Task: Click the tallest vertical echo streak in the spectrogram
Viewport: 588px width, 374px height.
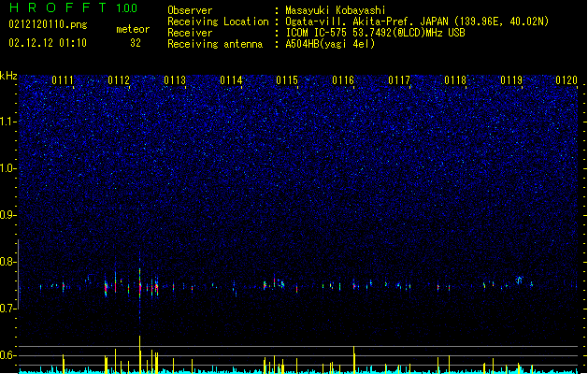Action: pyautogui.click(x=140, y=289)
